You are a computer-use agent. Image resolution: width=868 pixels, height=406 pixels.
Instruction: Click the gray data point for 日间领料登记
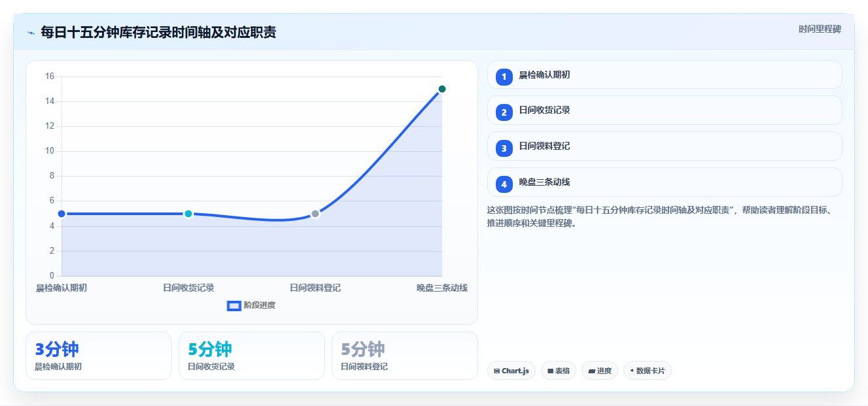tap(315, 214)
